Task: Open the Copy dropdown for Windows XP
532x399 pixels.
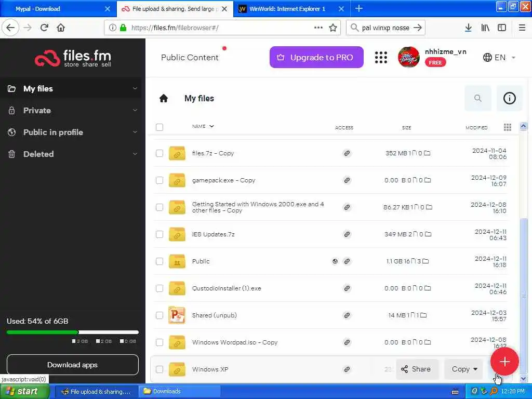Action: tap(464, 369)
